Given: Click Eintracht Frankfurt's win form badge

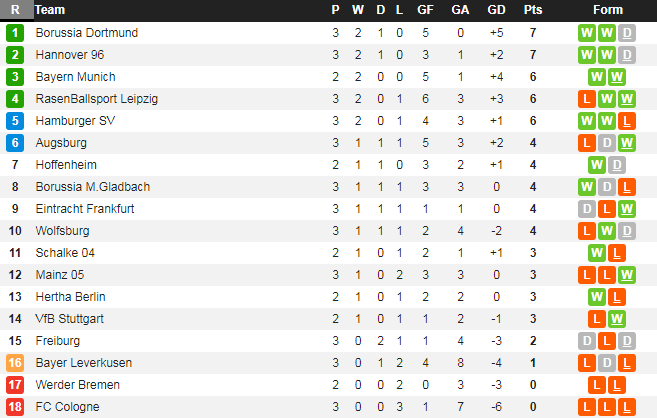Looking at the screenshot, I should coord(627,209).
